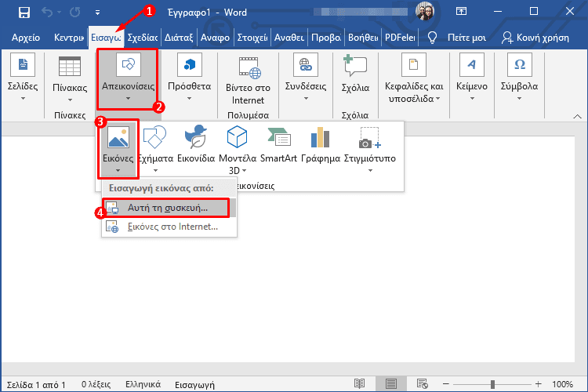588x392 pixels.
Task: Switch to the Εισαγωγή tab
Action: tap(106, 38)
